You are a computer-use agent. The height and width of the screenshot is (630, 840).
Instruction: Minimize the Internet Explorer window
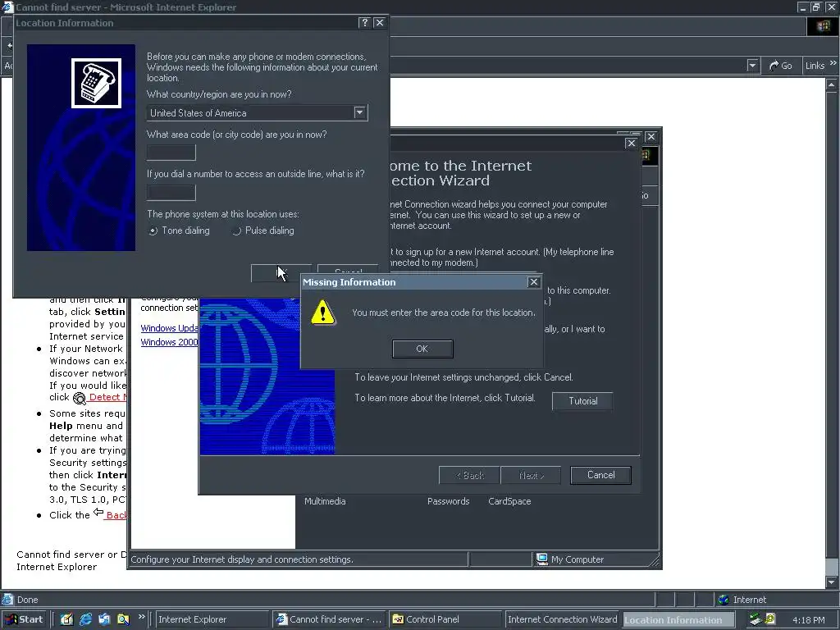point(802,7)
